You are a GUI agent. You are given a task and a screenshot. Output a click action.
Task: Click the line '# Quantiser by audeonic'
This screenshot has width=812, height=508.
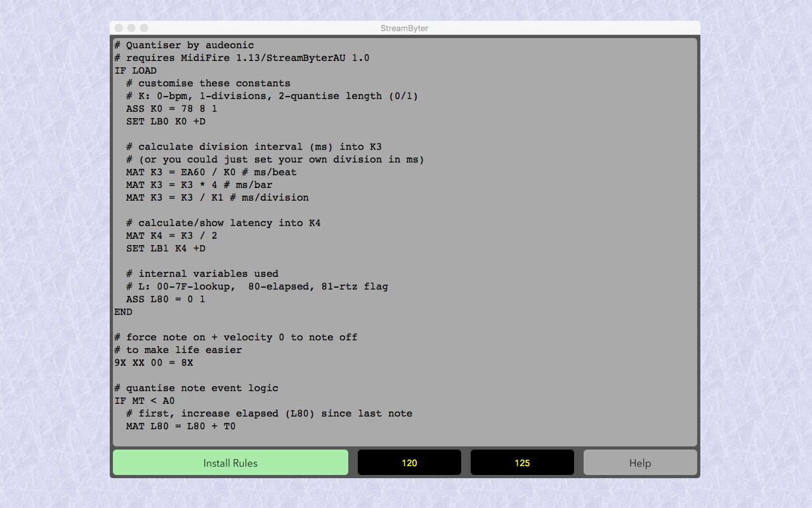click(184, 45)
